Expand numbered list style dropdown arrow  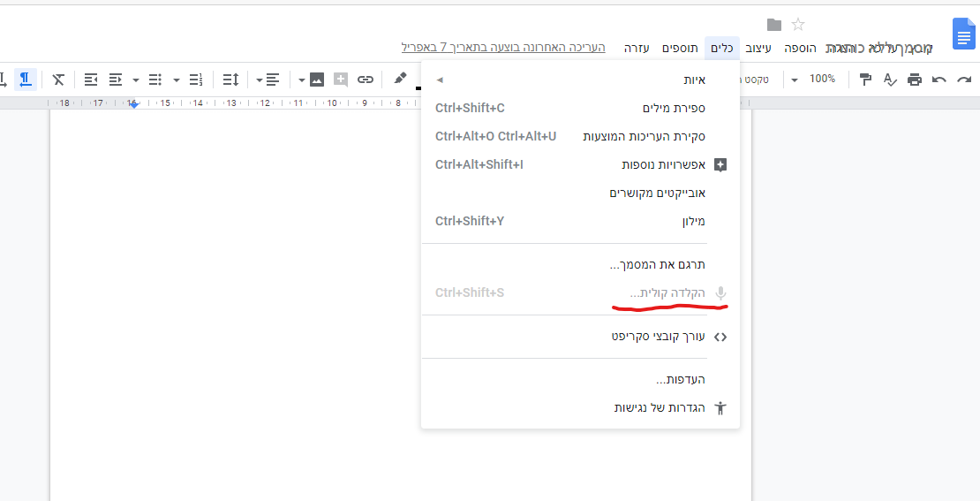click(x=177, y=80)
